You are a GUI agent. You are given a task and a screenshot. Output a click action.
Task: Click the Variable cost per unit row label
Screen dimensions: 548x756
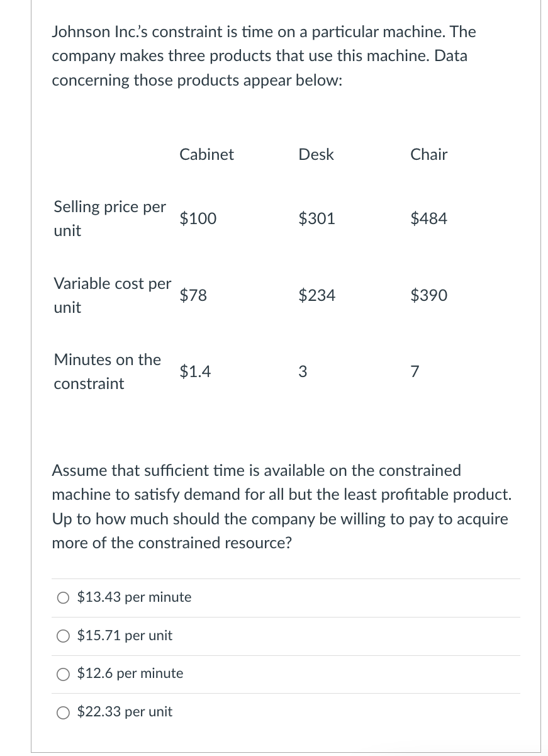(112, 295)
